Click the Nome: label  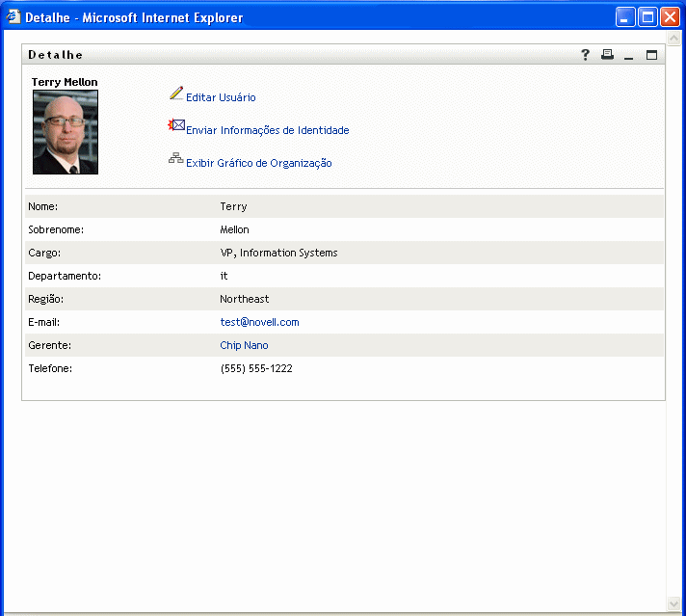click(42, 206)
